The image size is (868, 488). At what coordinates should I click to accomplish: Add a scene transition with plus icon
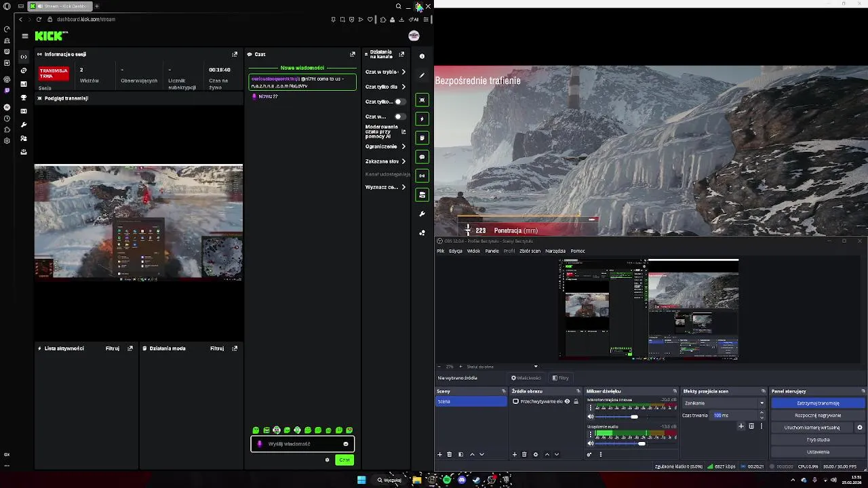click(x=741, y=426)
